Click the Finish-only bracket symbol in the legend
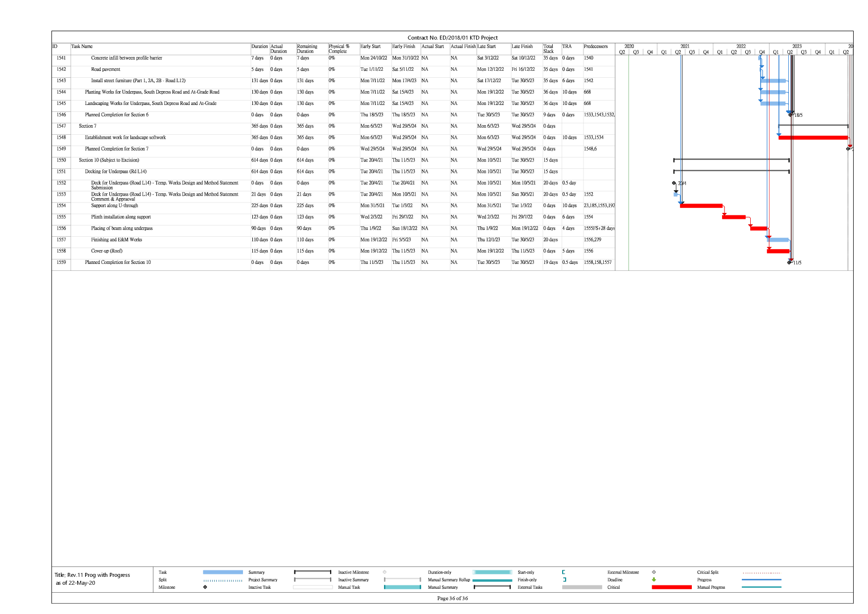Viewport: 868px width, 614px height. 564,580
